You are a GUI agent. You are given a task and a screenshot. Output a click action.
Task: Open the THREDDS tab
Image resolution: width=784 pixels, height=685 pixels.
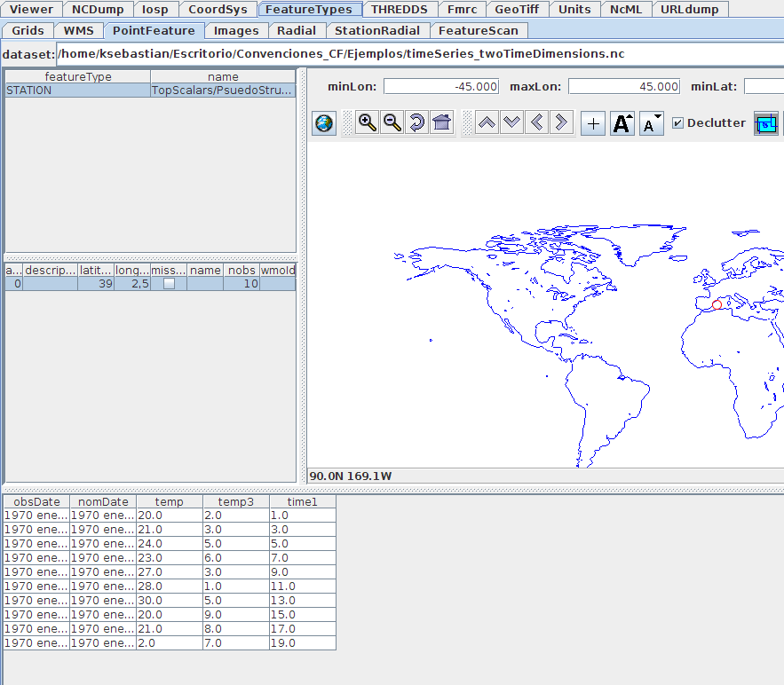pyautogui.click(x=400, y=10)
